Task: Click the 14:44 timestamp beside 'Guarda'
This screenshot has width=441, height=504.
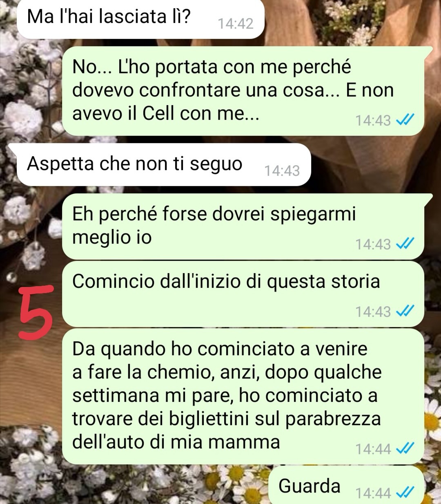Action: point(373,493)
